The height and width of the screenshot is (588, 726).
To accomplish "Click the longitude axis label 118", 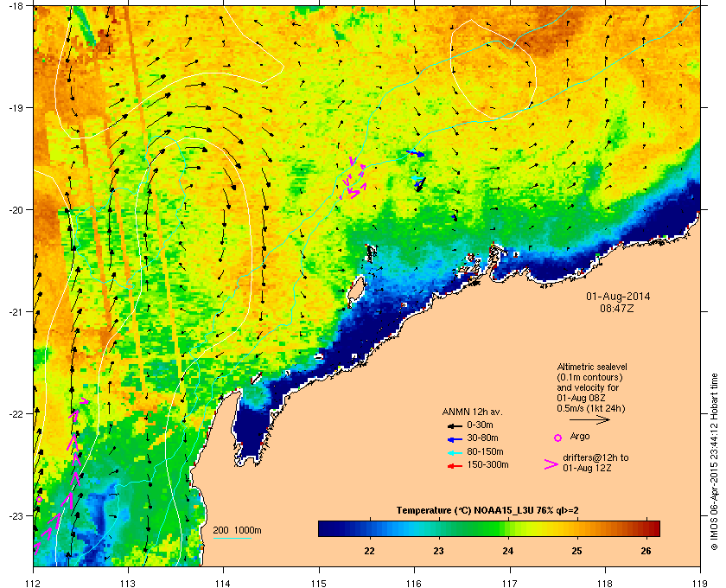I will tap(605, 583).
